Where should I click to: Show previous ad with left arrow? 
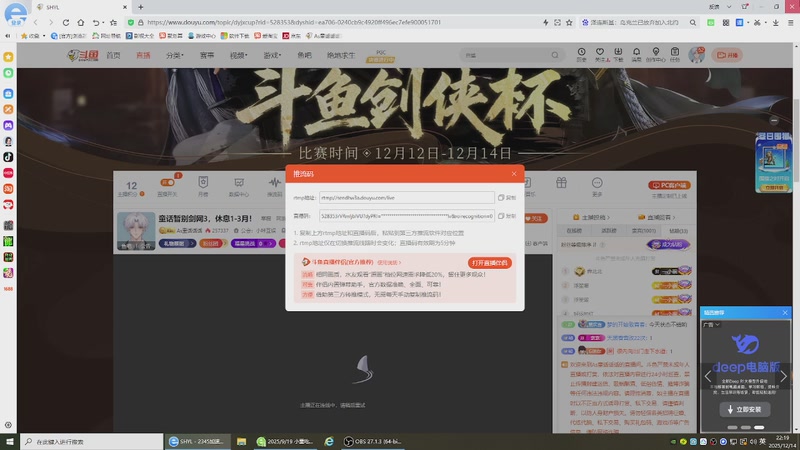[708, 377]
